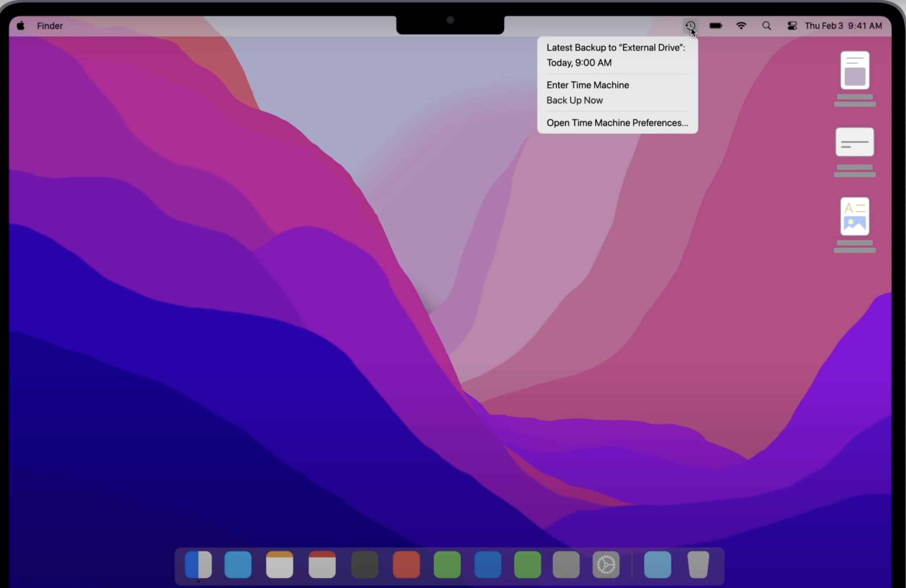The image size is (906, 588).
Task: Open System Preferences gear in Dock
Action: 606,564
